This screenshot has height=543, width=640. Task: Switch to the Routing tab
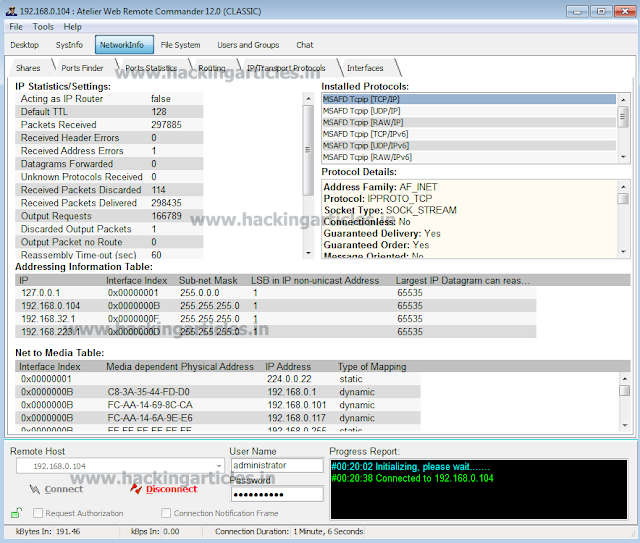(212, 68)
